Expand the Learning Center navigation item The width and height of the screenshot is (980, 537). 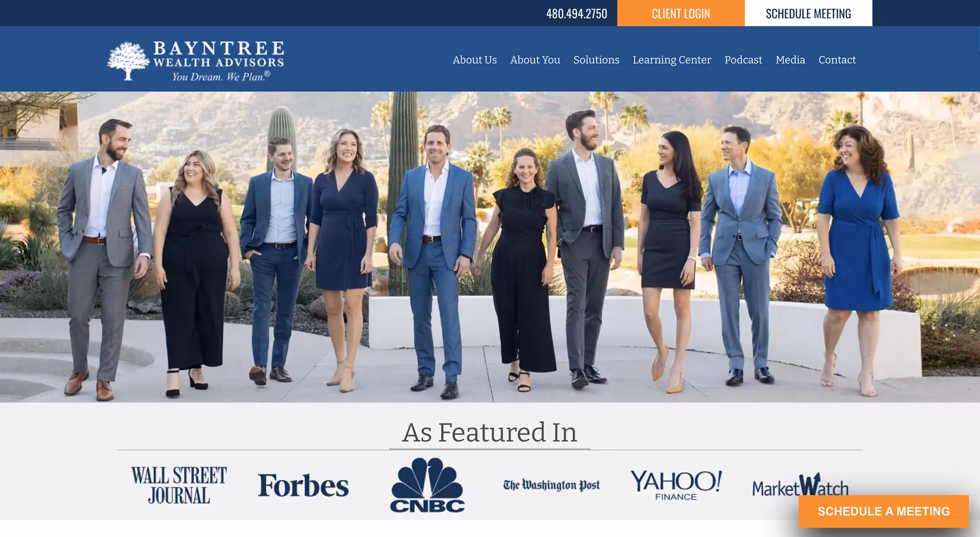coord(672,60)
